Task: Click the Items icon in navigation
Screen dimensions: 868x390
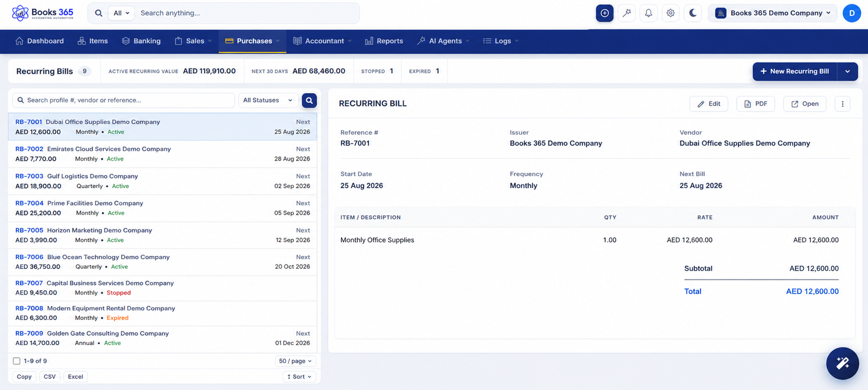Action: point(82,41)
